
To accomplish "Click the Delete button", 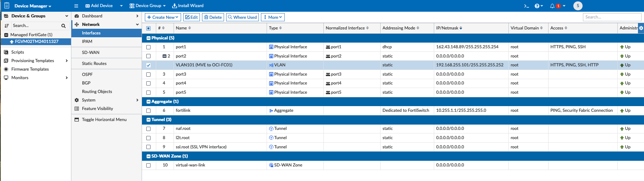I will (x=213, y=17).
